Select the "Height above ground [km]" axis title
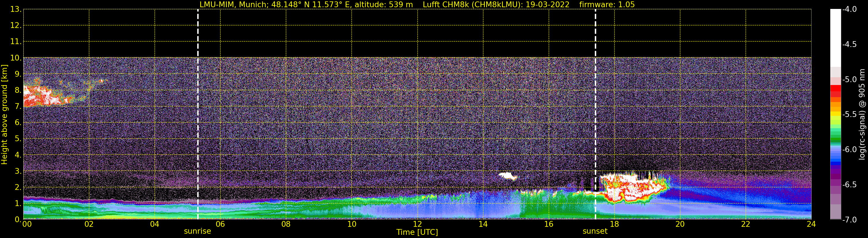Viewport: 868px width, 238px height. click(4, 115)
